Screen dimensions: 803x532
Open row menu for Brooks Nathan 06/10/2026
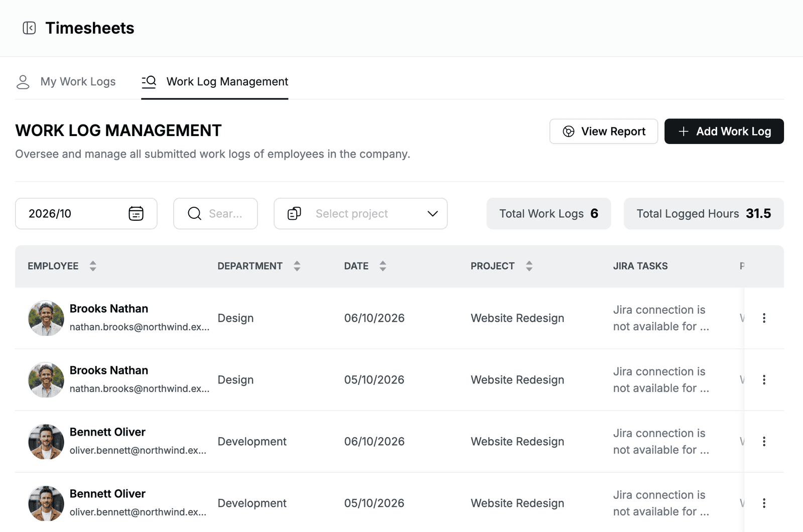(x=764, y=318)
